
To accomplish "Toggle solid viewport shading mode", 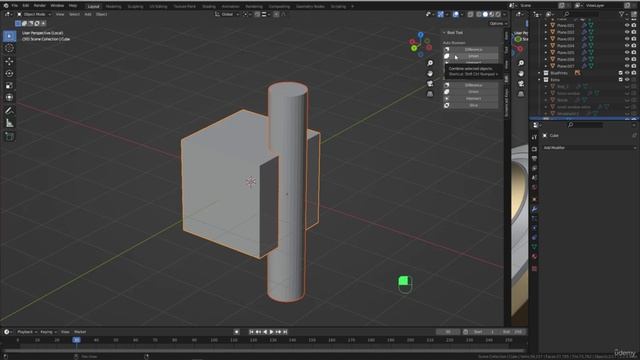I will coord(485,14).
